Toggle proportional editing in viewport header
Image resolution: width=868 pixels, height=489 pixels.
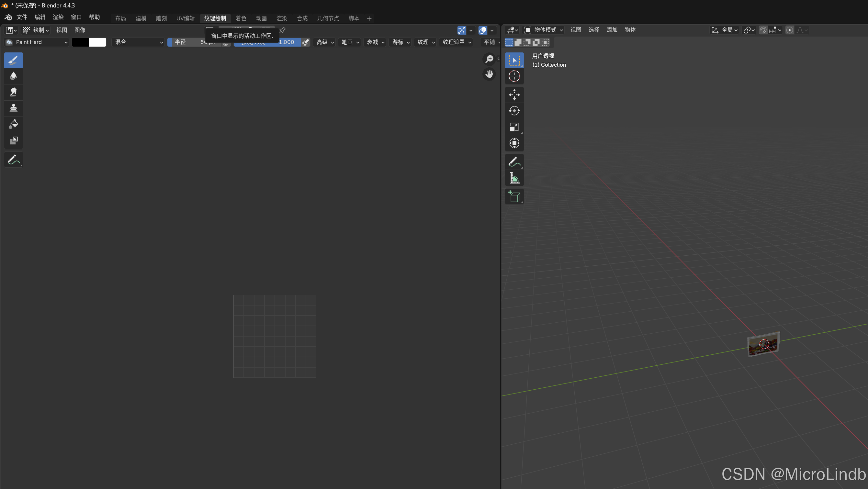pos(790,30)
